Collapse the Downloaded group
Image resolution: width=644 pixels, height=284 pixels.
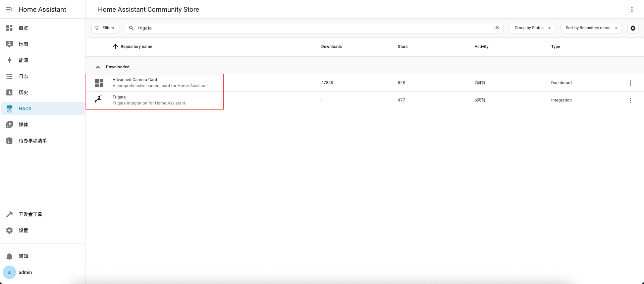point(98,67)
